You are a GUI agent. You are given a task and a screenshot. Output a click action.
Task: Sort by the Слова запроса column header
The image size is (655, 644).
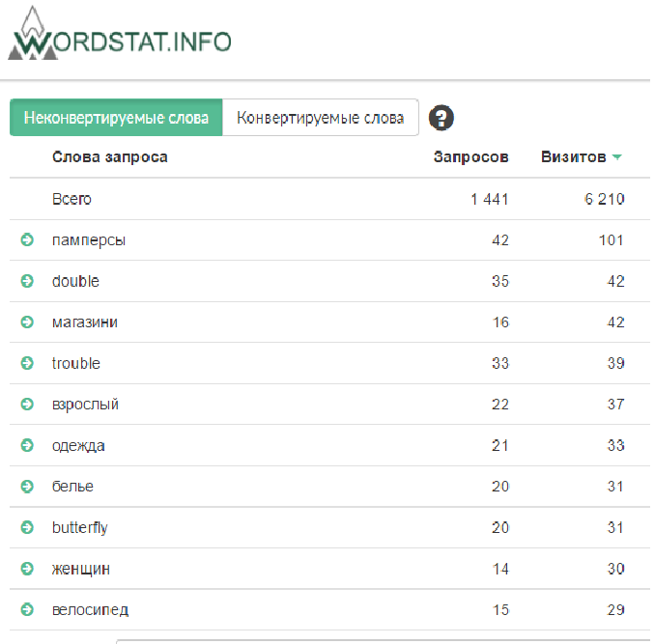(110, 157)
